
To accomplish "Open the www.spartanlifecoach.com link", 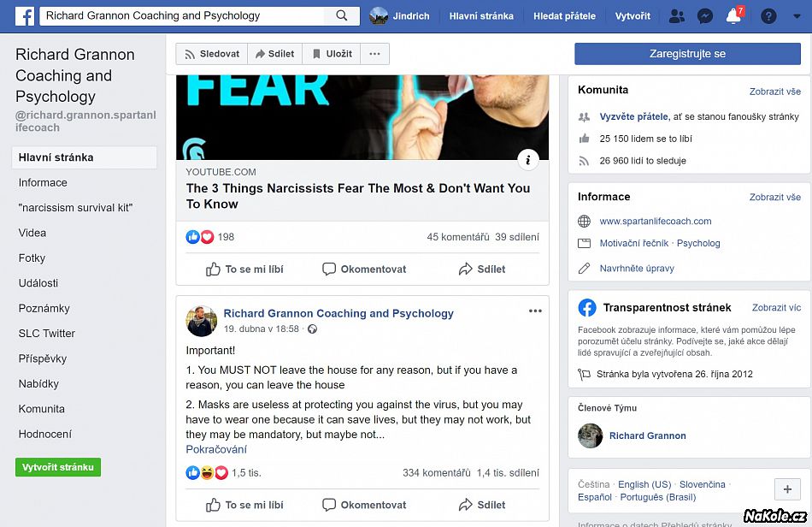I will coord(655,222).
